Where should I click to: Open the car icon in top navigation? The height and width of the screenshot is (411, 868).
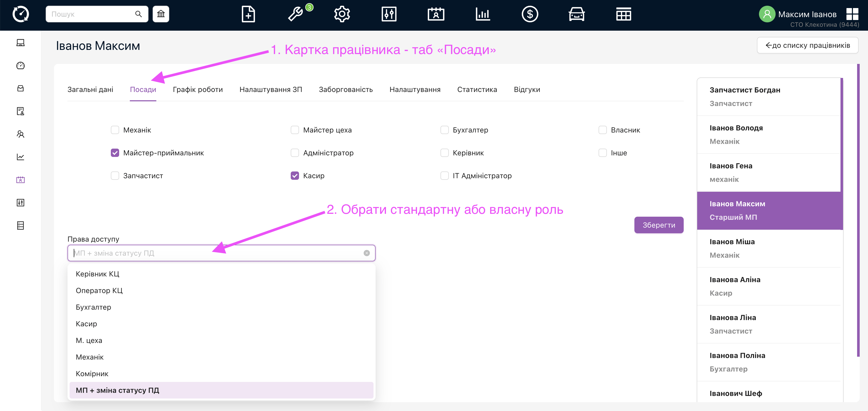click(x=577, y=14)
